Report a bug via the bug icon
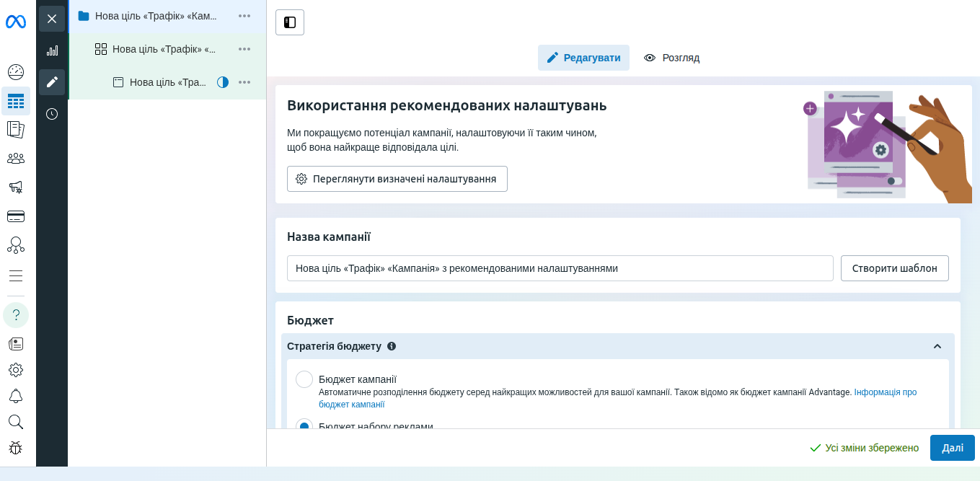 click(x=16, y=448)
